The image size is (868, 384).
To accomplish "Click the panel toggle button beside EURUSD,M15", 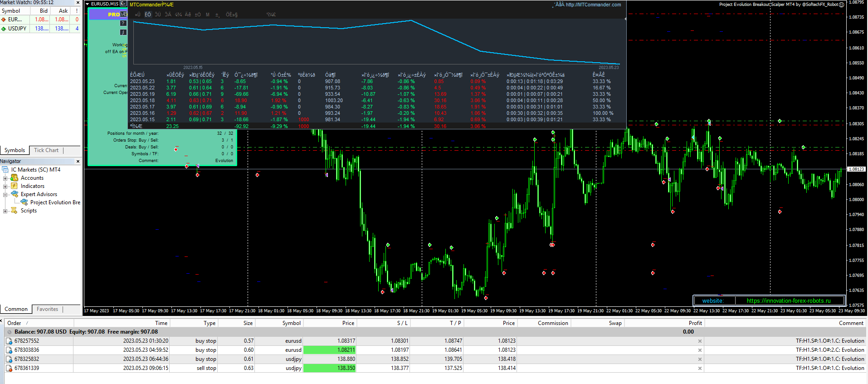I will (123, 4).
